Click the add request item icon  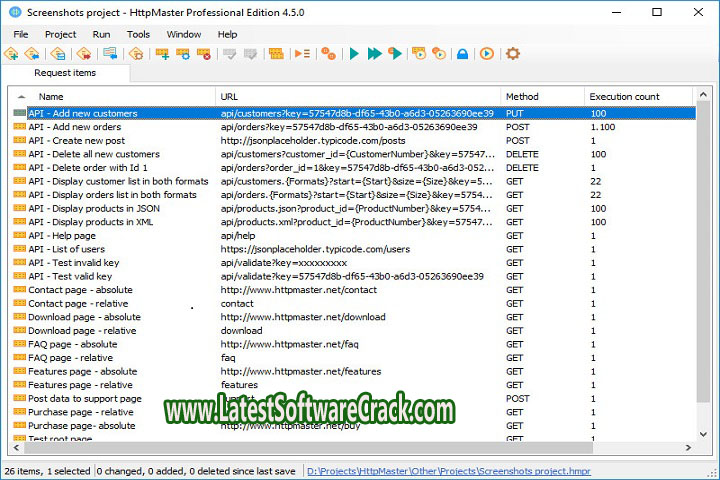click(x=162, y=54)
